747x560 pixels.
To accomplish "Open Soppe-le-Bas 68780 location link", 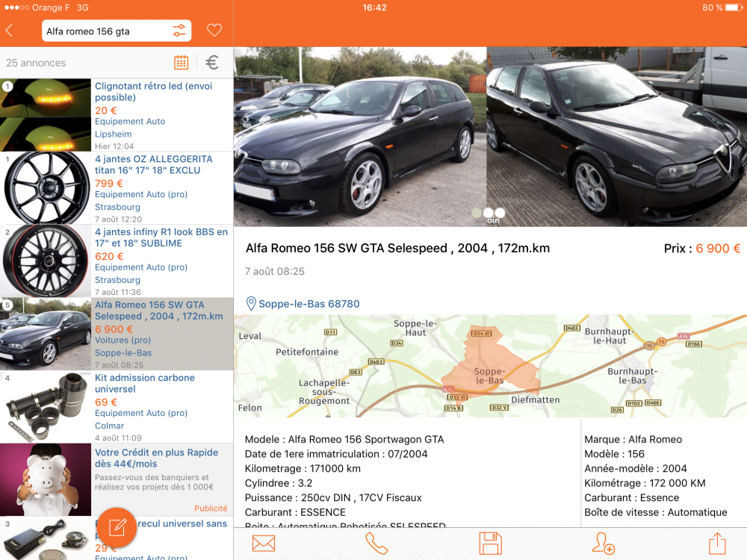I will click(309, 304).
